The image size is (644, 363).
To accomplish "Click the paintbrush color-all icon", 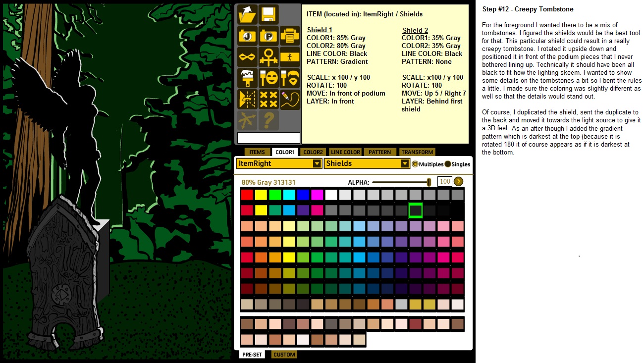I will click(x=247, y=78).
